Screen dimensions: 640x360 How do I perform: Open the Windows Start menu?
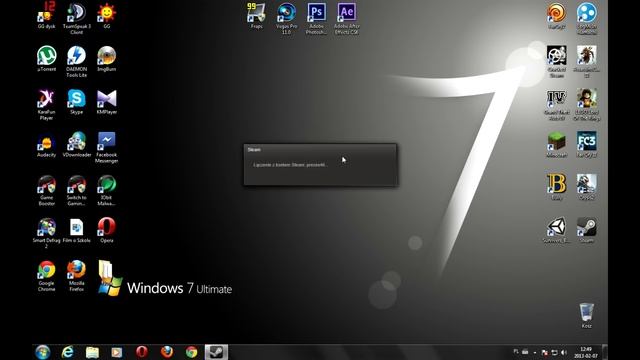click(43, 352)
